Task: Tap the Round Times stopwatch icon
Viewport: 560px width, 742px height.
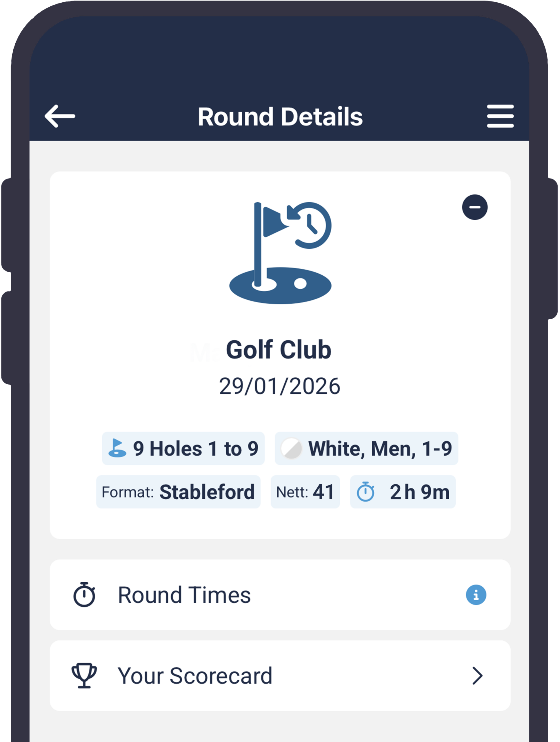Action: pos(84,595)
